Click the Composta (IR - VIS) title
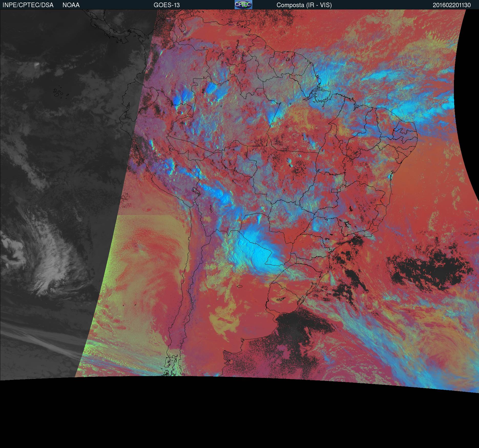Screen dimensions: 479x448 (304, 5)
